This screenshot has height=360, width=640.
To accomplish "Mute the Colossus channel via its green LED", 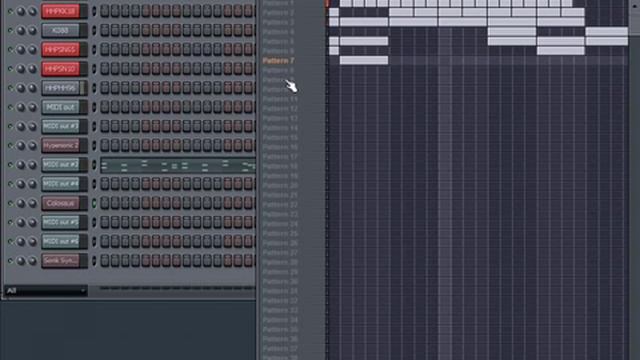I will [10, 203].
